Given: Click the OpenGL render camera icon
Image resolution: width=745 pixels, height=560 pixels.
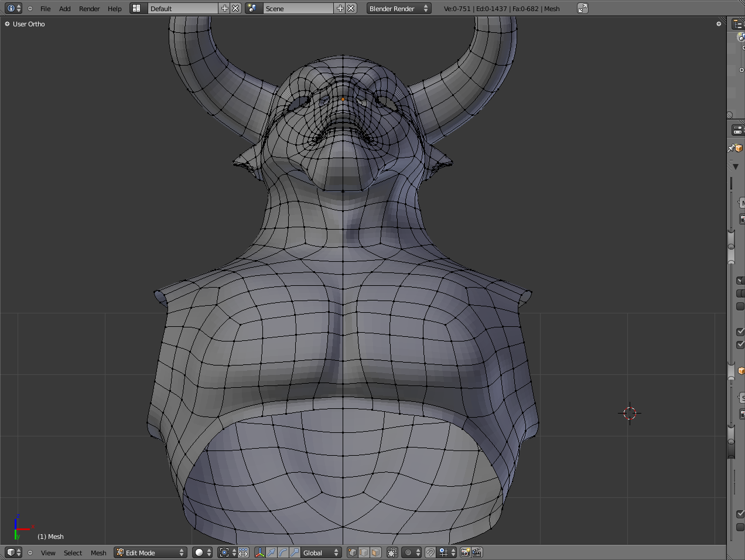Looking at the screenshot, I should pyautogui.click(x=466, y=552).
